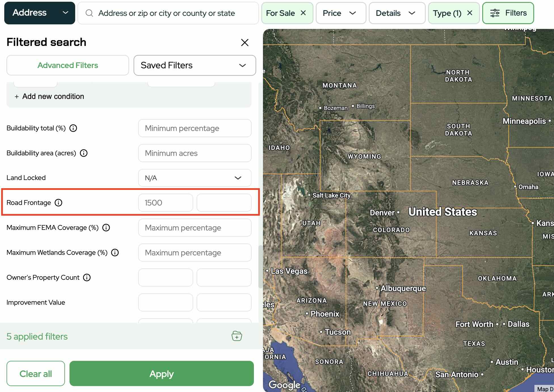This screenshot has width=554, height=392.
Task: Click the Road Frontage maximum input field
Action: pyautogui.click(x=224, y=203)
